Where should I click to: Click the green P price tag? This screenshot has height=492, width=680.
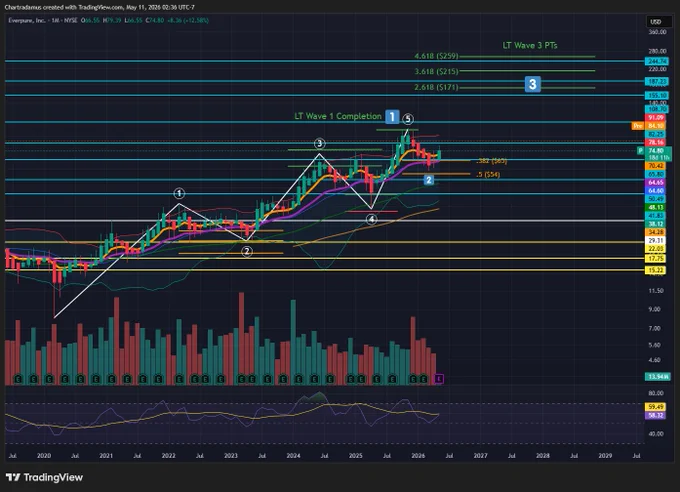point(641,151)
